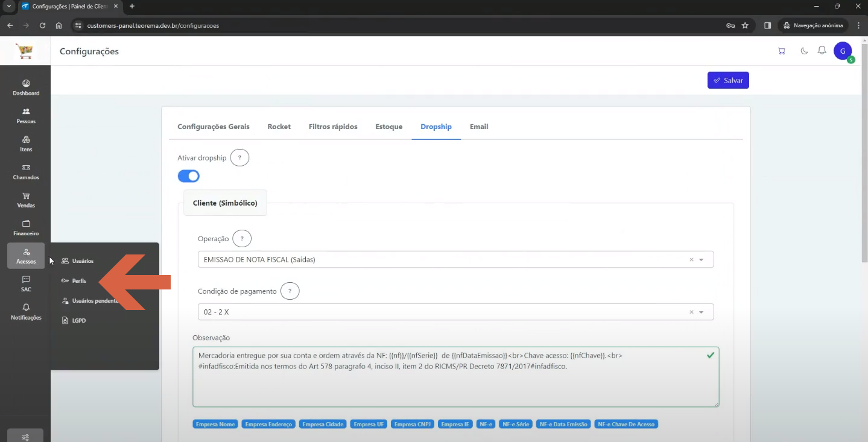Toggle dark mode moon icon

[804, 51]
